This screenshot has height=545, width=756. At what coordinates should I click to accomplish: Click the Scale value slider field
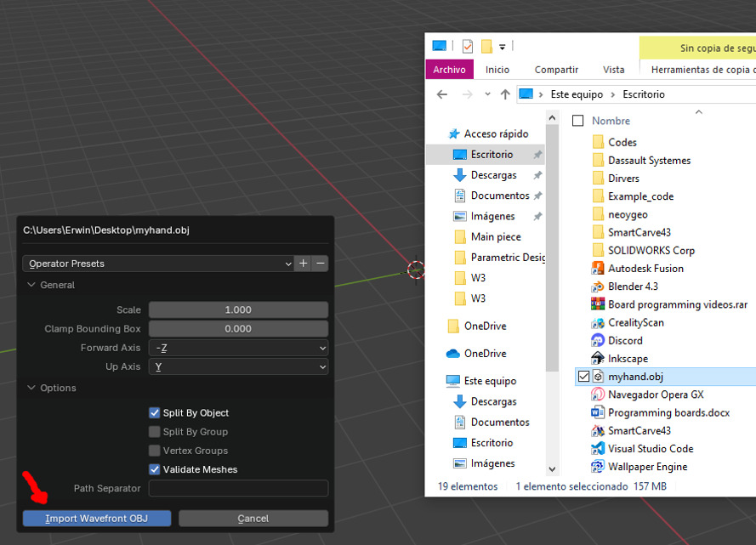(238, 309)
